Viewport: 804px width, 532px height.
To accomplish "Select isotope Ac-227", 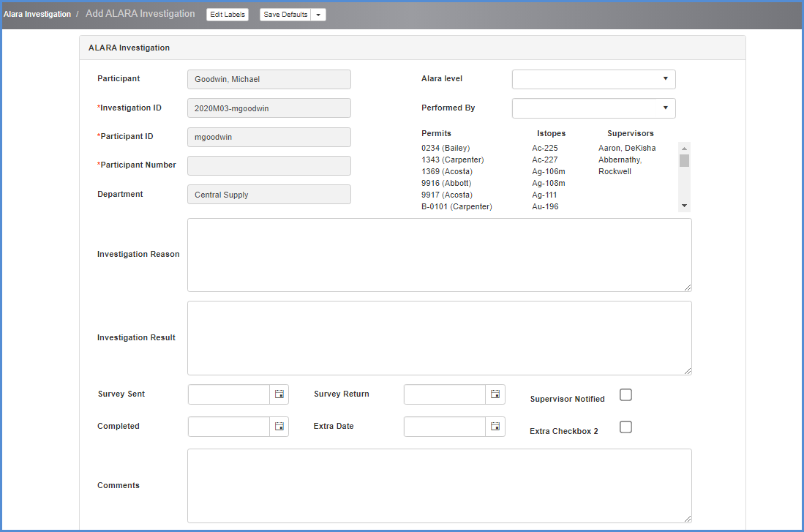I will [x=544, y=160].
